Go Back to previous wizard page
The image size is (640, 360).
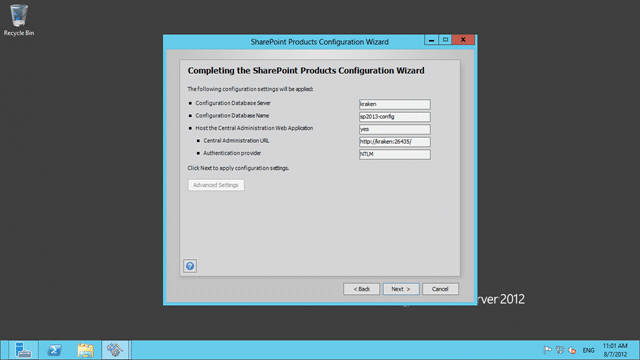tap(361, 289)
